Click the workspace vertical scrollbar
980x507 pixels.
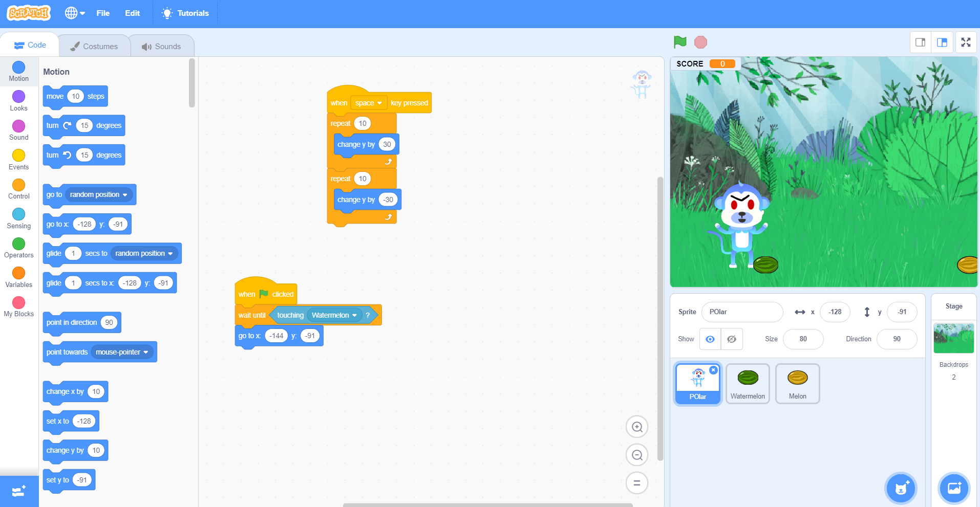point(661,319)
